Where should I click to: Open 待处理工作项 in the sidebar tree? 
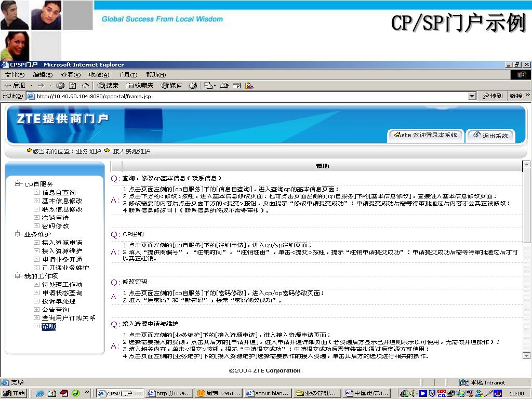(62, 284)
